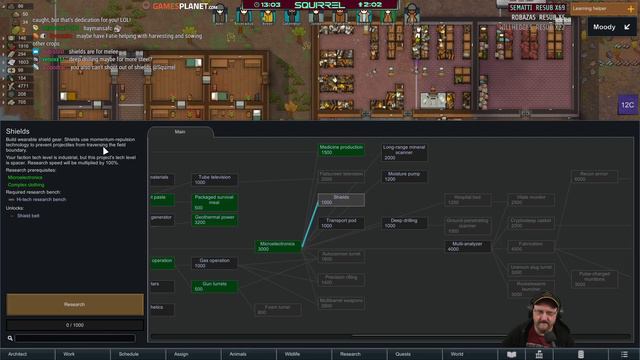This screenshot has width=640, height=360.
Task: Click the search magnifier icon
Action: (10, 338)
